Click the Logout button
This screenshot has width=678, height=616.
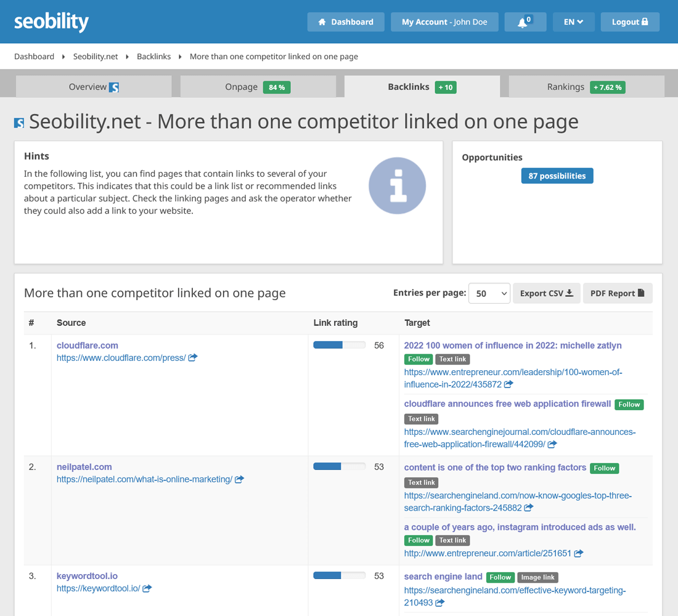629,22
